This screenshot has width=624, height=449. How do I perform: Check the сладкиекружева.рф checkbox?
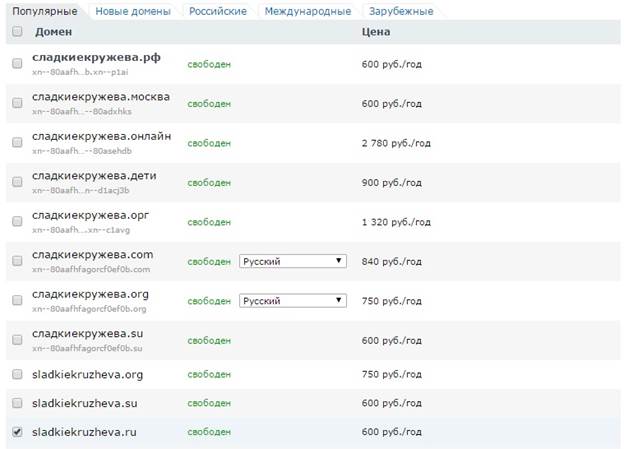point(17,63)
